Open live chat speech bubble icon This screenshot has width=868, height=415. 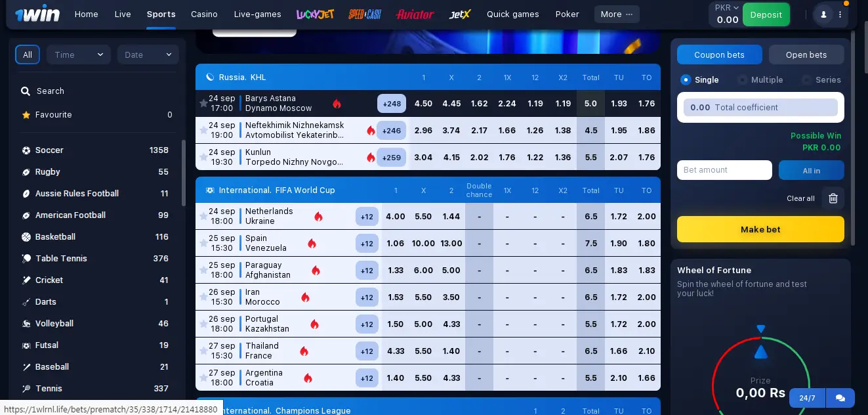(x=840, y=398)
